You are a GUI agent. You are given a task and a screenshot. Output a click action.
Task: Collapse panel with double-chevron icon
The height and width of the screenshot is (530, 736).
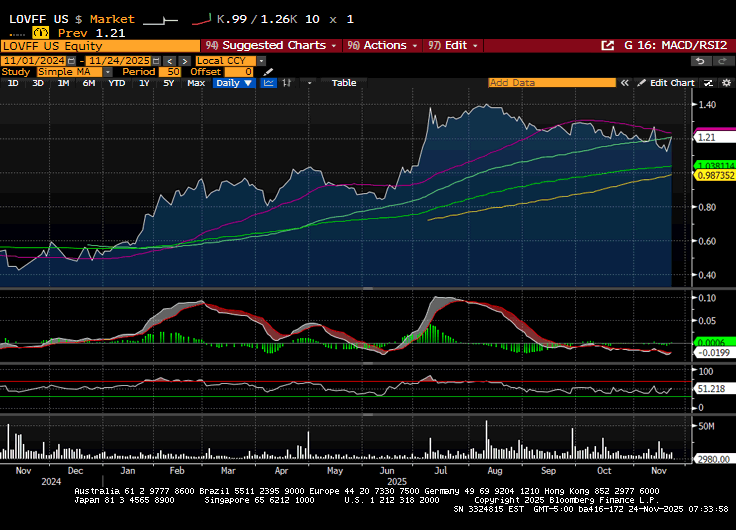624,83
